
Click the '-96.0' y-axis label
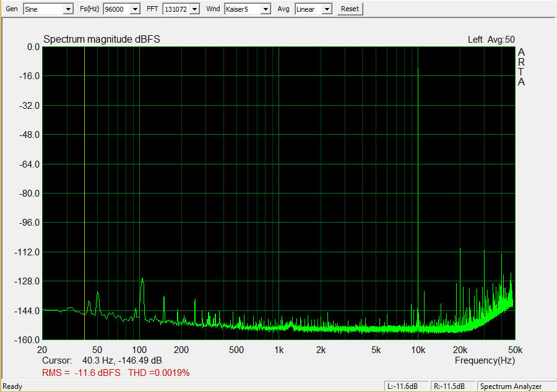coord(30,223)
